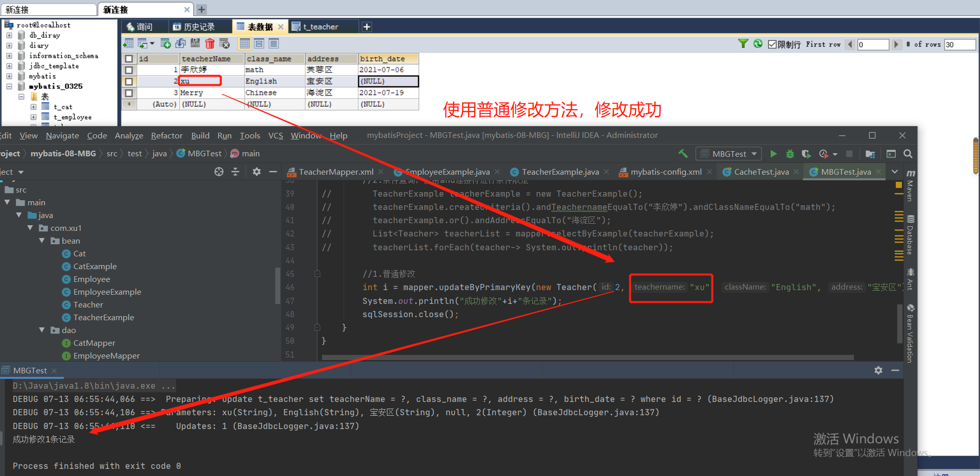Click the Search Everywhere magnifier icon

[x=908, y=154]
